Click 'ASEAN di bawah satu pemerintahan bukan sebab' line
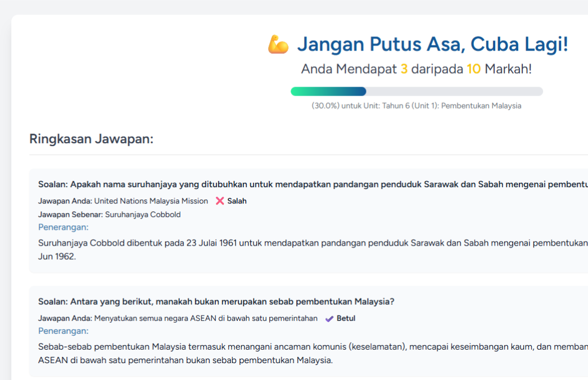This screenshot has height=380, width=588. coord(186,360)
